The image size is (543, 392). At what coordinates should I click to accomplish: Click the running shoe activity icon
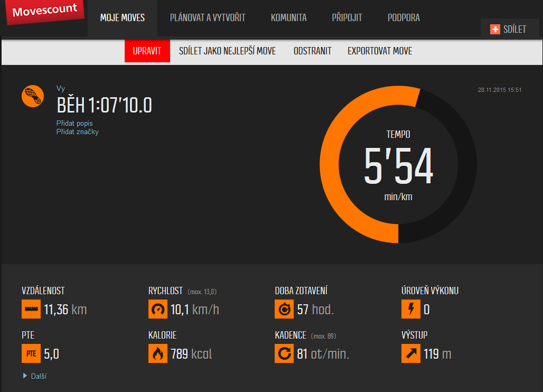33,96
